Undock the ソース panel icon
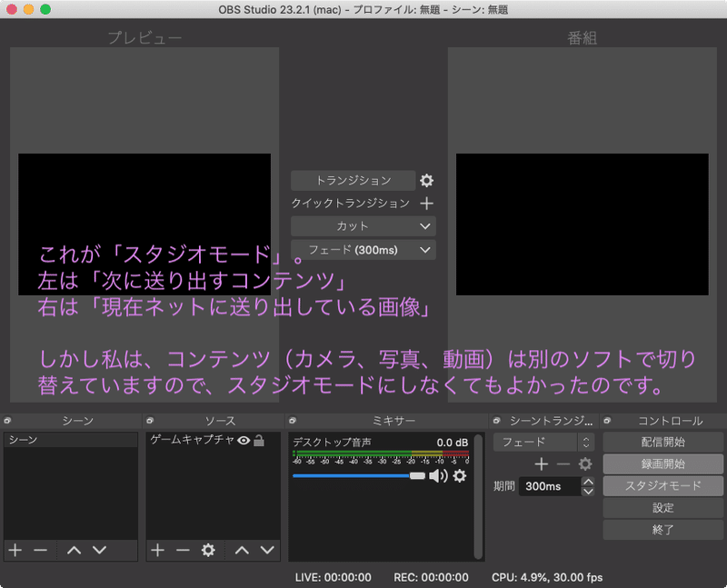 [149, 421]
